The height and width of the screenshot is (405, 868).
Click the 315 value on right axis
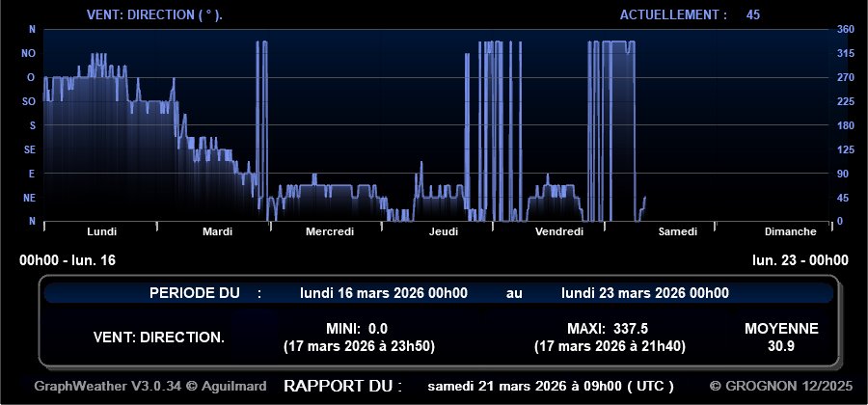point(845,53)
